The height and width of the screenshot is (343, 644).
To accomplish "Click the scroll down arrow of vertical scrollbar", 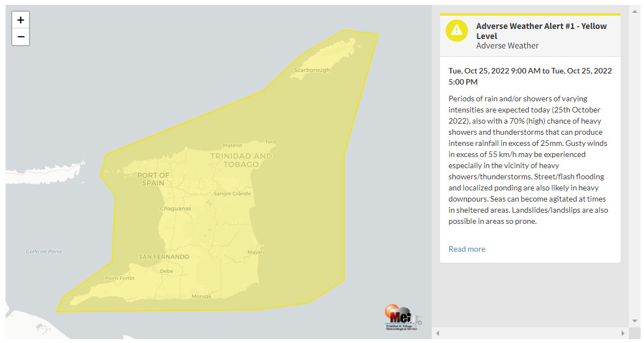I will pyautogui.click(x=635, y=321).
